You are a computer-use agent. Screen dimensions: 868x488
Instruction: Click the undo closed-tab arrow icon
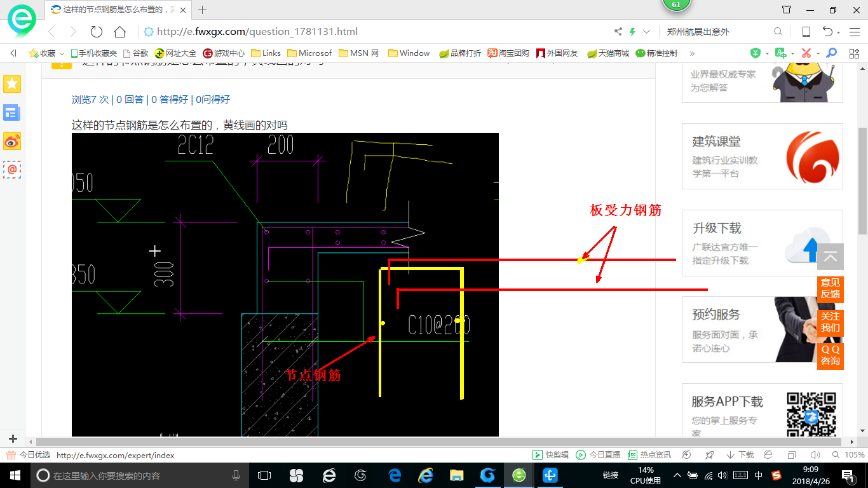827,32
